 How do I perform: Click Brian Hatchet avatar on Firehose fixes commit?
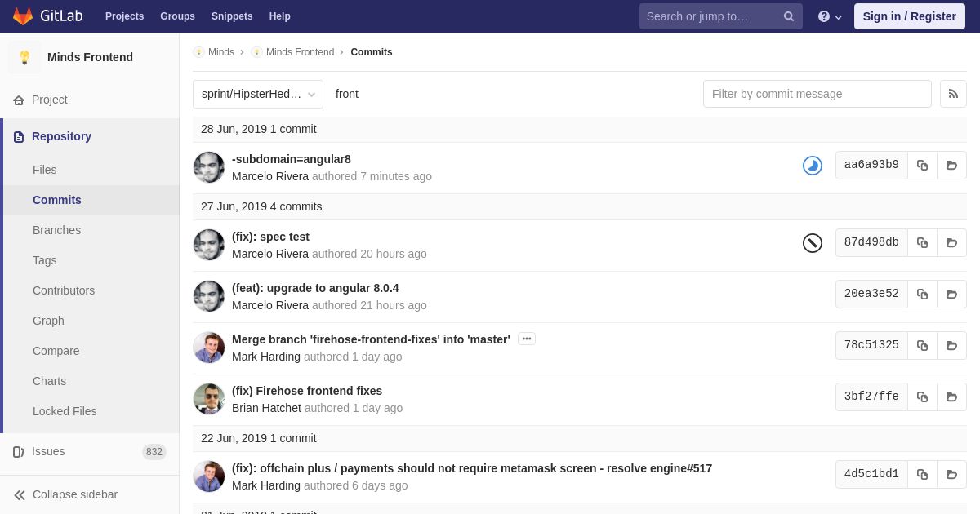209,399
